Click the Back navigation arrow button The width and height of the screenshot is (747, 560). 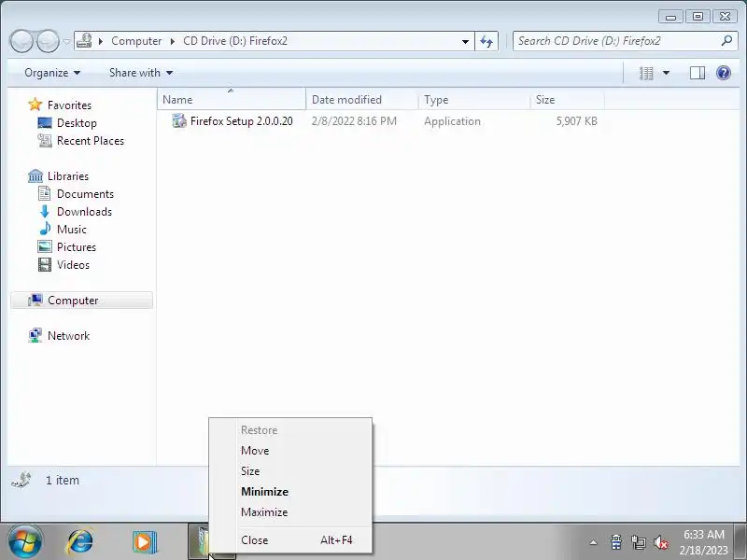click(21, 41)
